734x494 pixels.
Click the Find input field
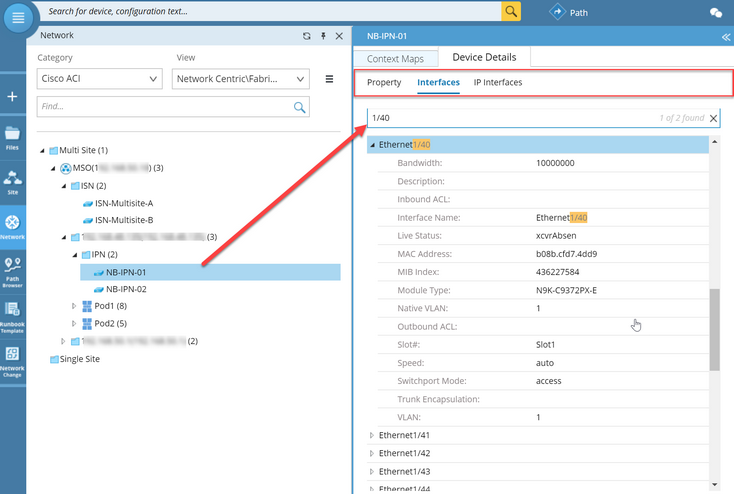[163, 107]
